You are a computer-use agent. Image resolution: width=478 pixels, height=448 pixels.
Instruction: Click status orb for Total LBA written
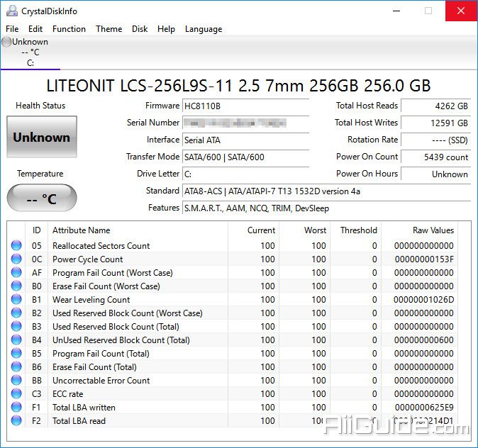pos(16,407)
